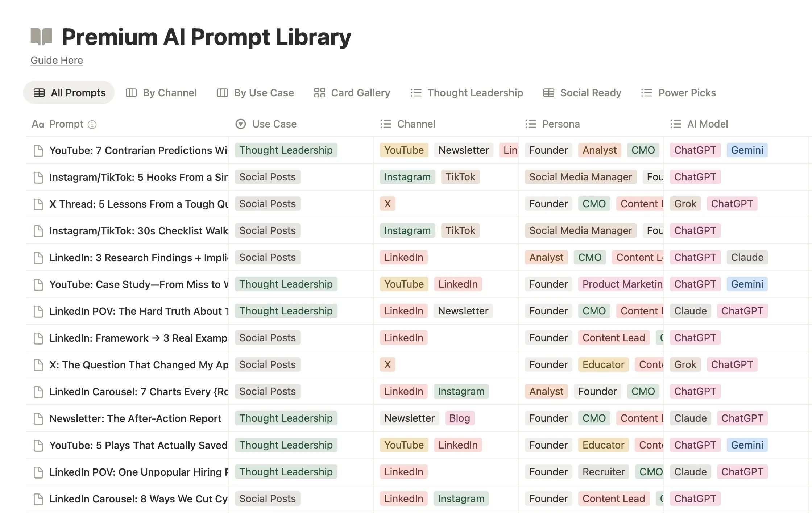Screen dimensions: 812x513
Task: Click the list icon beside the Persona header
Action: coord(530,124)
